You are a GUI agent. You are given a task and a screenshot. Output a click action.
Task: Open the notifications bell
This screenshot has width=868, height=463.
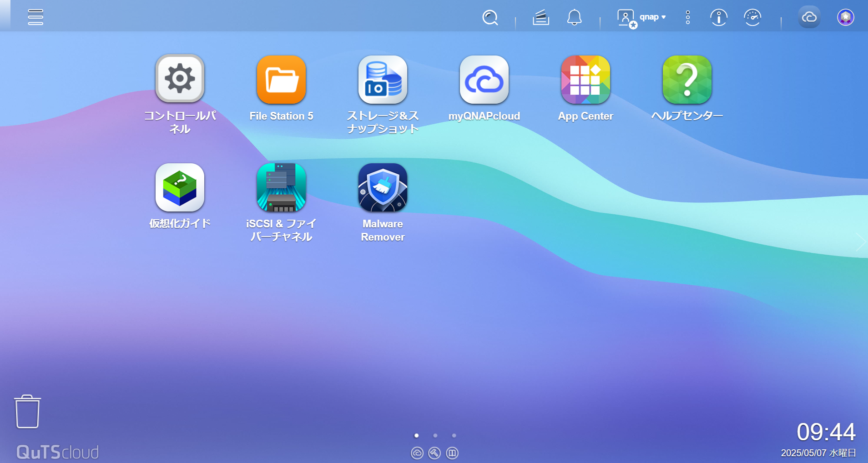tap(574, 18)
